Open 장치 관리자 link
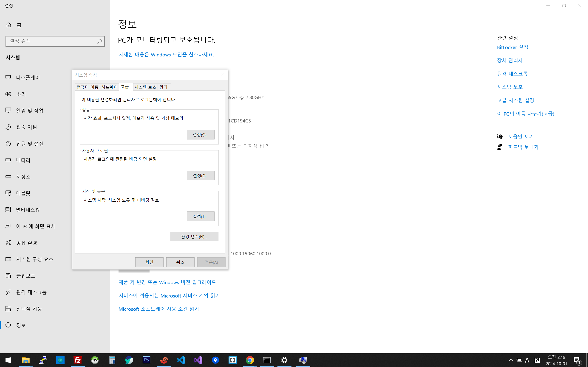588x367 pixels. coord(510,60)
